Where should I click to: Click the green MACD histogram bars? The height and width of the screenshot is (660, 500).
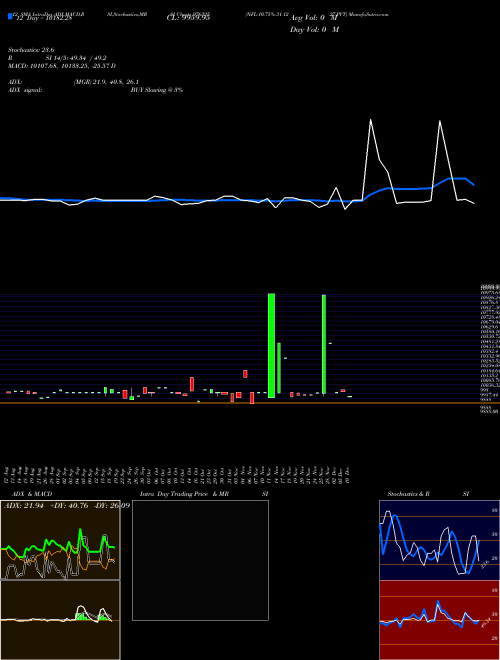[x=81, y=616]
